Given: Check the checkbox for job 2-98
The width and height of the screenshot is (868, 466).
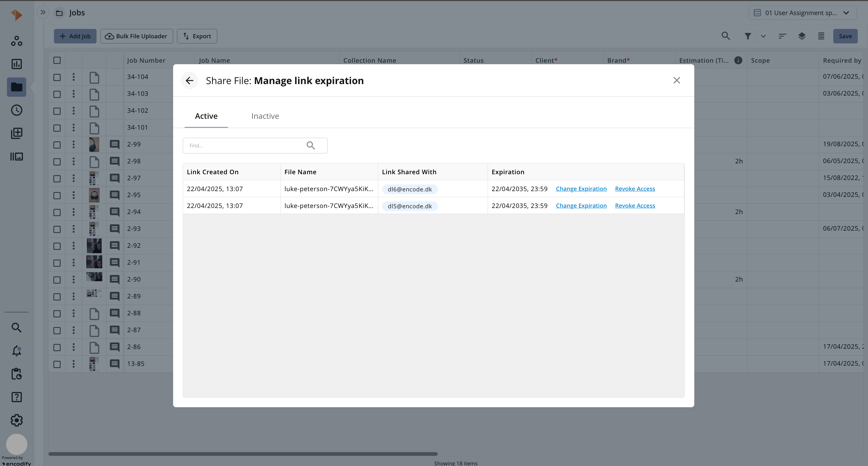Looking at the screenshot, I should (x=57, y=162).
